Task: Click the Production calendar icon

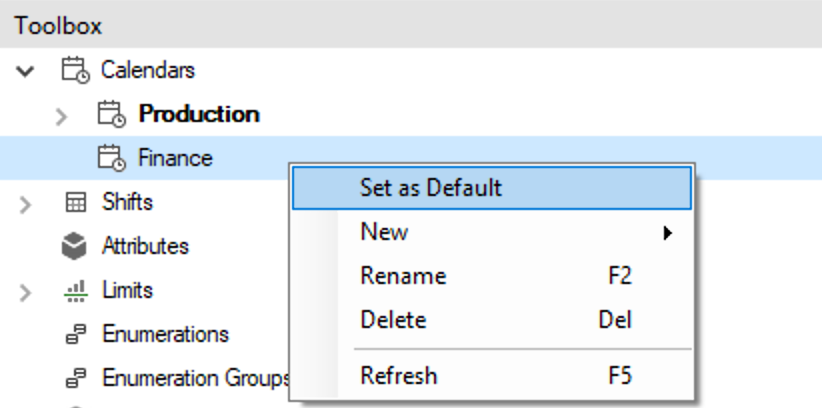Action: (x=112, y=114)
